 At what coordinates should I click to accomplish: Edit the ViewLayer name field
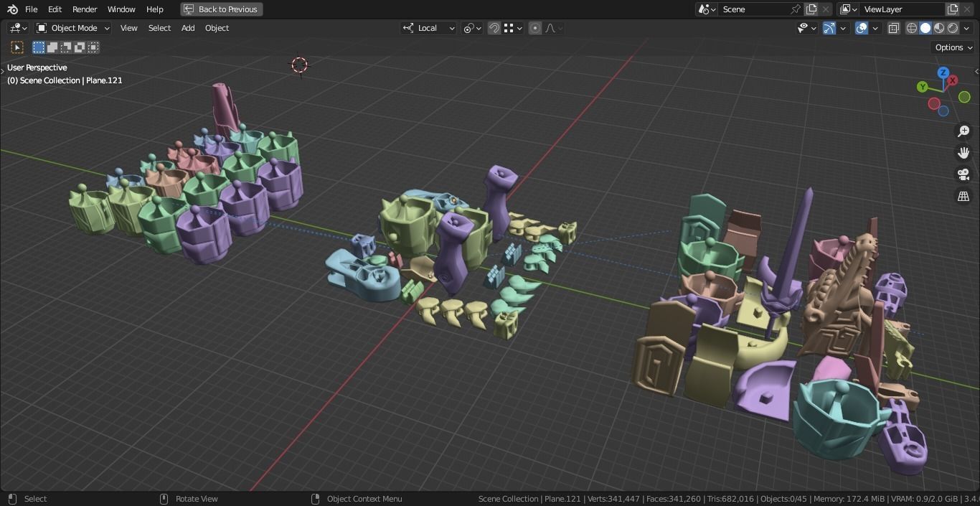click(903, 9)
